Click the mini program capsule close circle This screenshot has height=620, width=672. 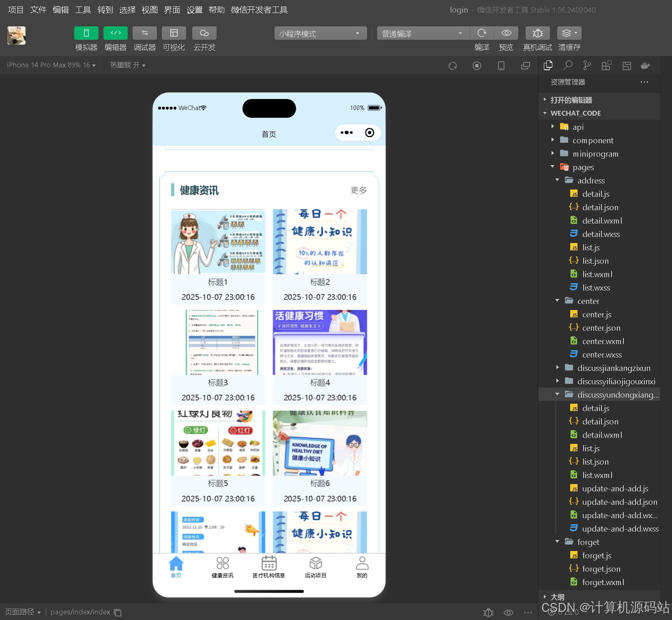click(x=369, y=133)
